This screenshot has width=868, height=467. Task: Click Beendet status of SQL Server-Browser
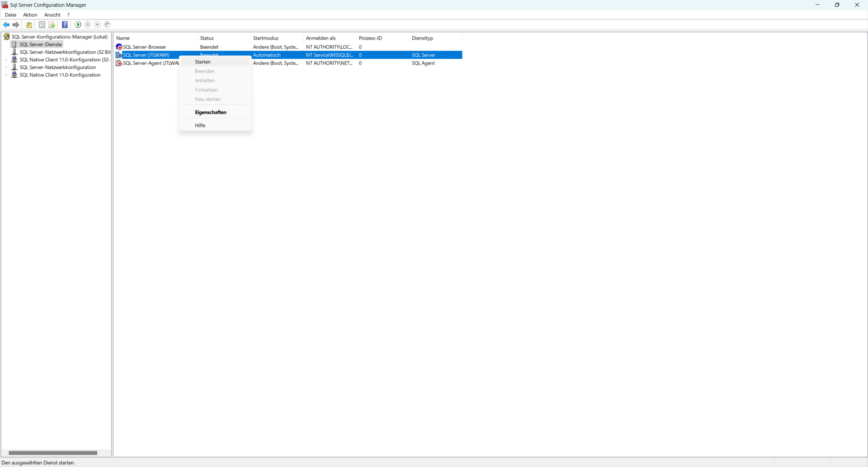click(209, 47)
